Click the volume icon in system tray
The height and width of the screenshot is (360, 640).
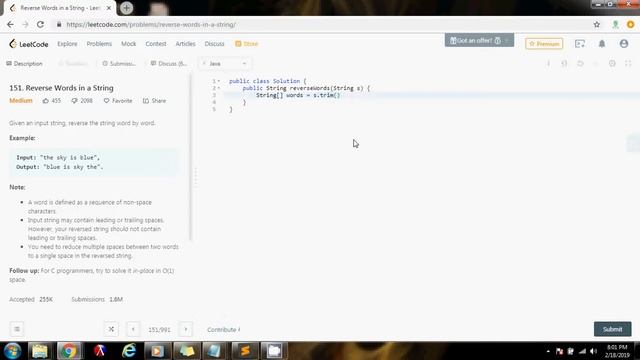[593, 351]
